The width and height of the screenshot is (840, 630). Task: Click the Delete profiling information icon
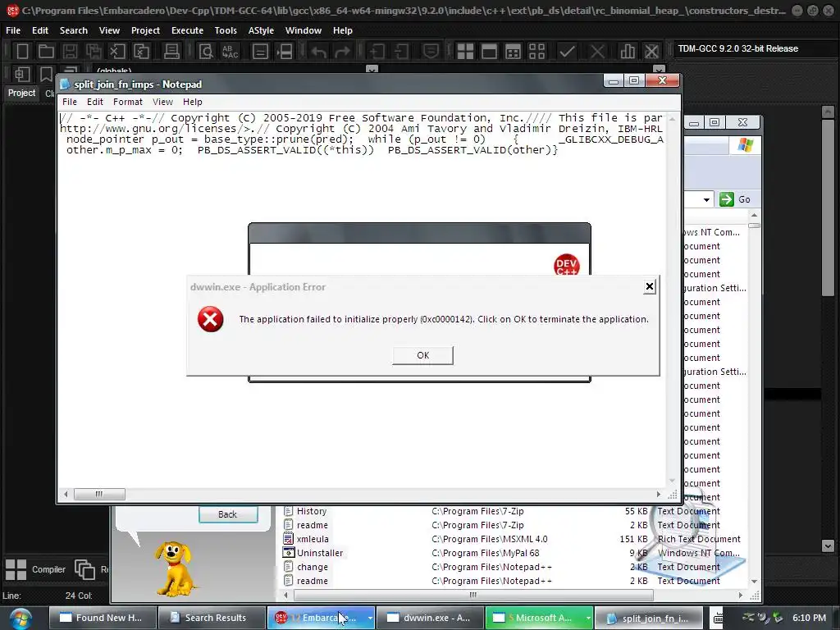click(x=651, y=52)
